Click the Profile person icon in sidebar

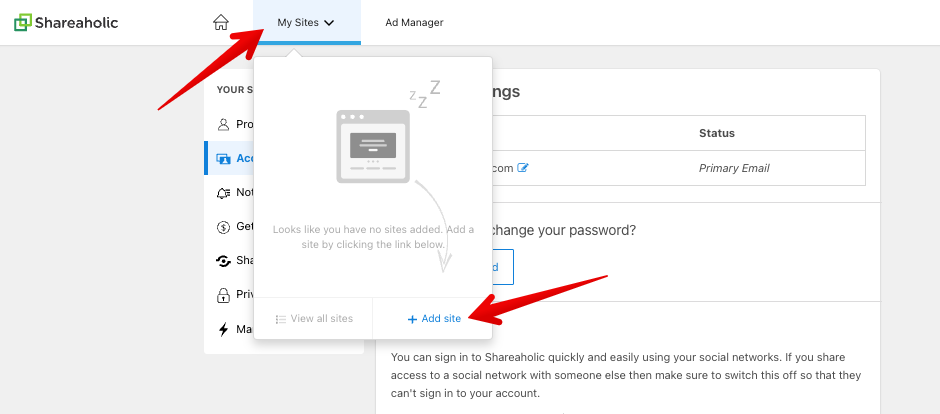click(223, 125)
